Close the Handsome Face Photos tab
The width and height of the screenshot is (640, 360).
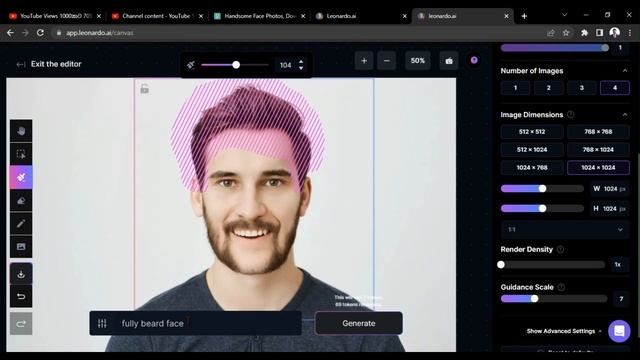coord(303,16)
